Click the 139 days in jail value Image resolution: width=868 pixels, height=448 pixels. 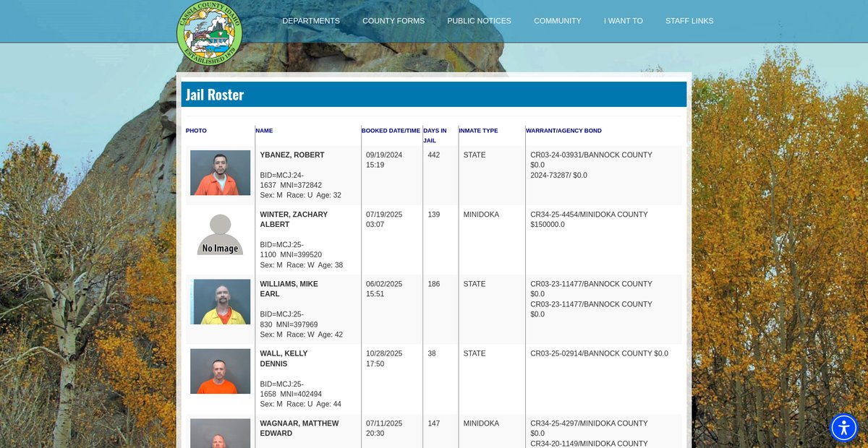tap(434, 215)
